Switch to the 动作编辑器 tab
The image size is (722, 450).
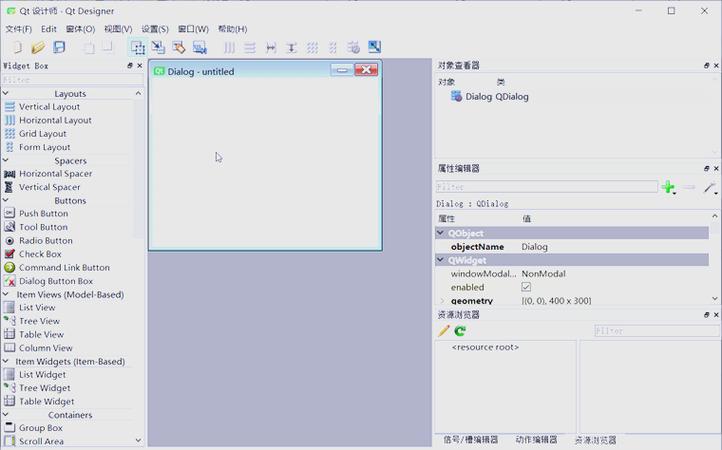536,440
